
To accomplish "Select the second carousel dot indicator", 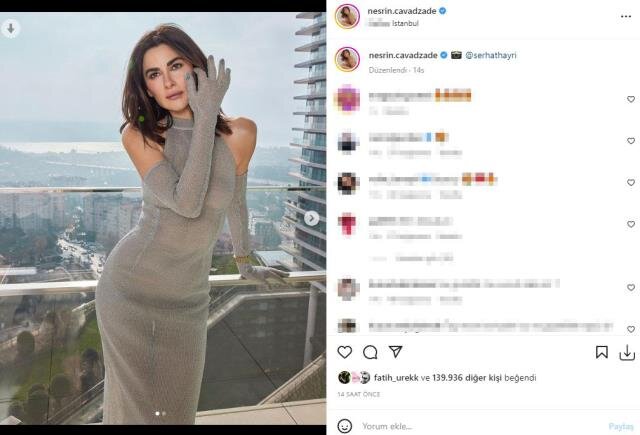I will (164, 413).
